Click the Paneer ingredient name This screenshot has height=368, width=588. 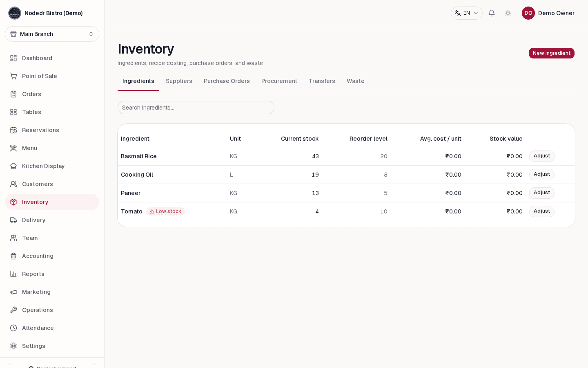point(131,193)
